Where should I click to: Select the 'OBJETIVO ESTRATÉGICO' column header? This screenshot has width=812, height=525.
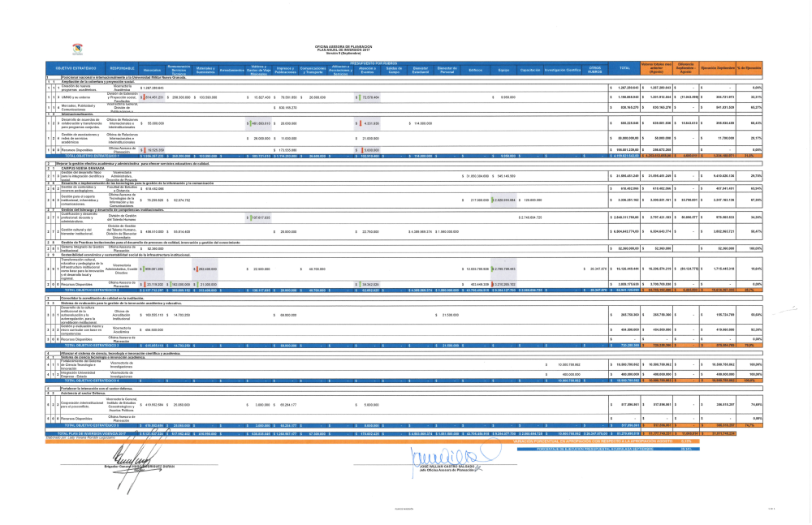coord(76,68)
